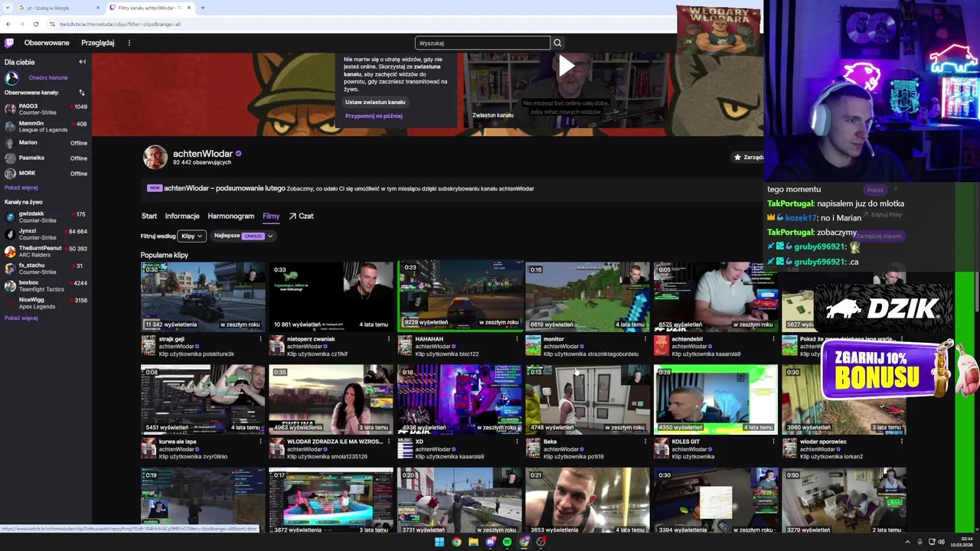The width and height of the screenshot is (980, 551).
Task: Open the Czat pop-out tab
Action: (x=301, y=216)
